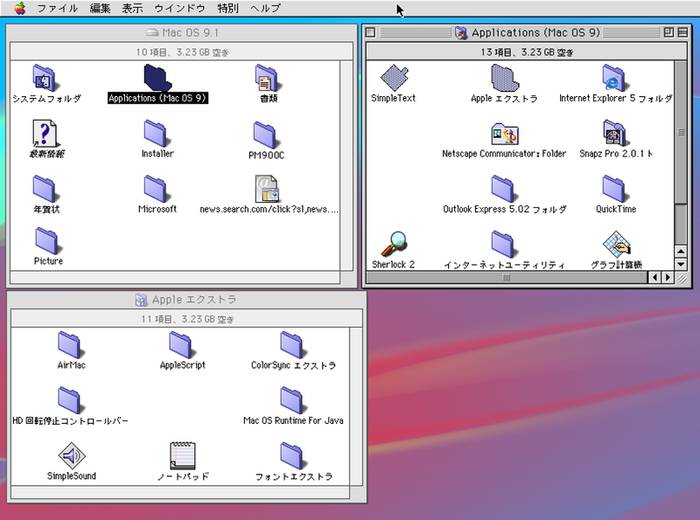Screen dimensions: 700x520
Task: Open the HD 回転停止コントロールバー folder
Action: click(x=69, y=400)
